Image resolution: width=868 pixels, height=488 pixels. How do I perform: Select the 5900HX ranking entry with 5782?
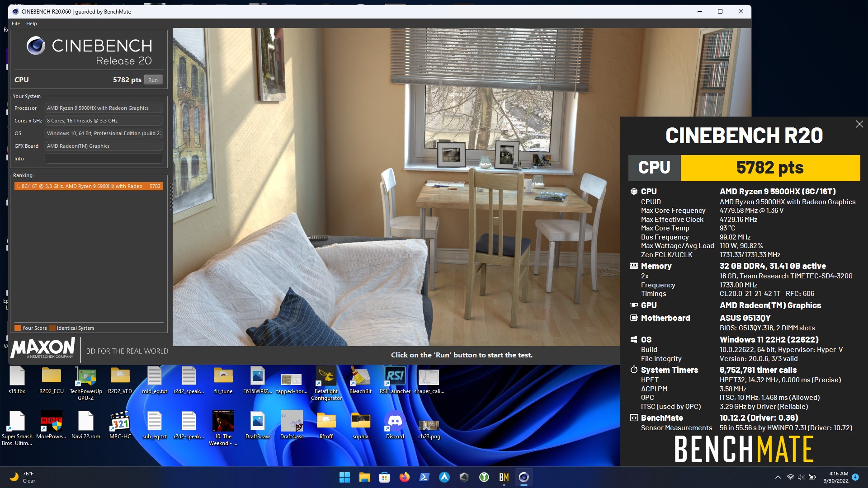88,186
